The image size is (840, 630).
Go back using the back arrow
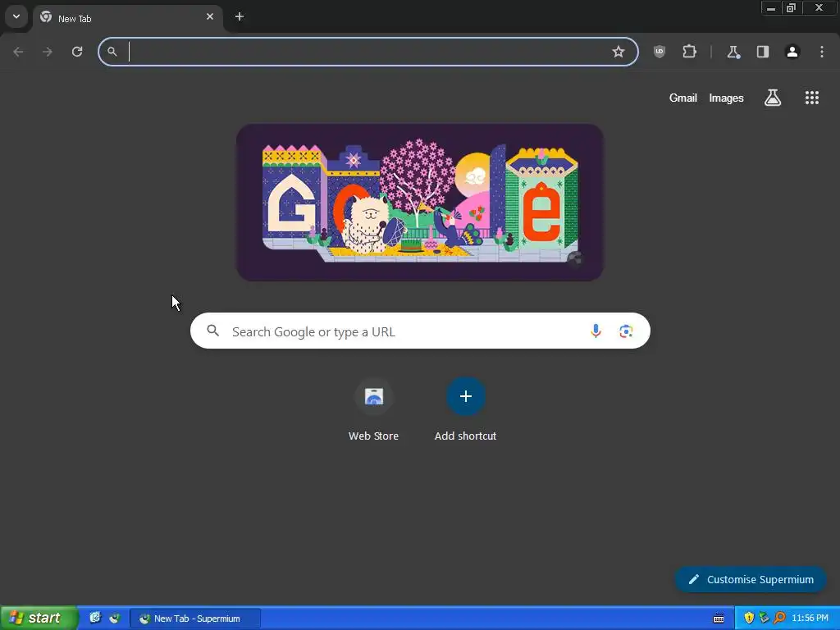18,52
